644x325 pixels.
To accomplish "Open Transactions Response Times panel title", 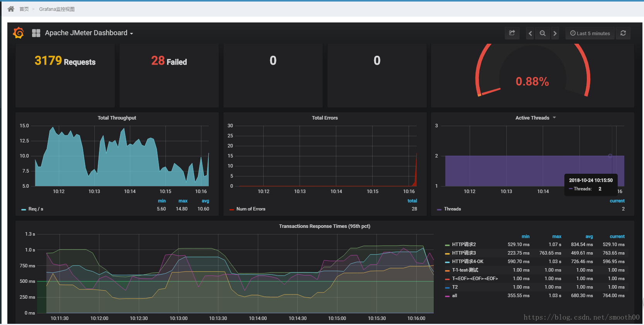I will tap(325, 226).
